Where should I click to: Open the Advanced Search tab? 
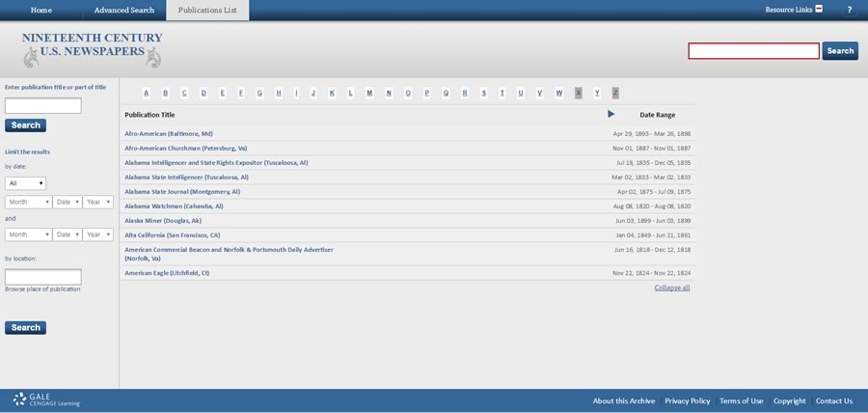pos(124,10)
